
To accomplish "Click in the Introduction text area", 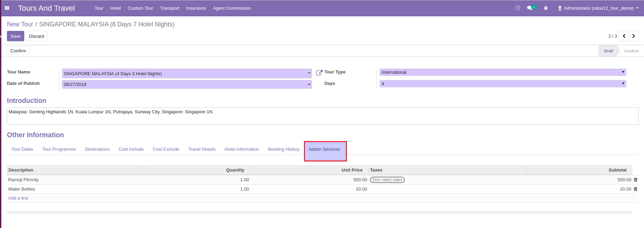I will point(323,116).
